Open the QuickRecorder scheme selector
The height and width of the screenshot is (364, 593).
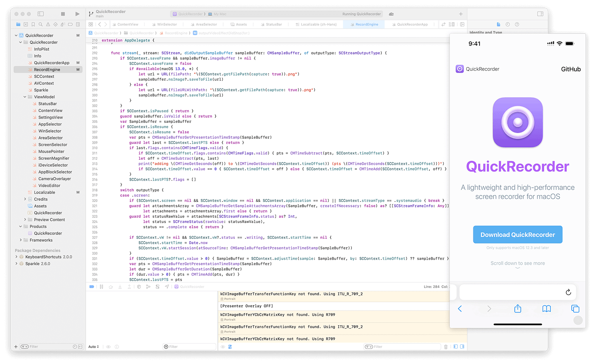[x=189, y=14]
